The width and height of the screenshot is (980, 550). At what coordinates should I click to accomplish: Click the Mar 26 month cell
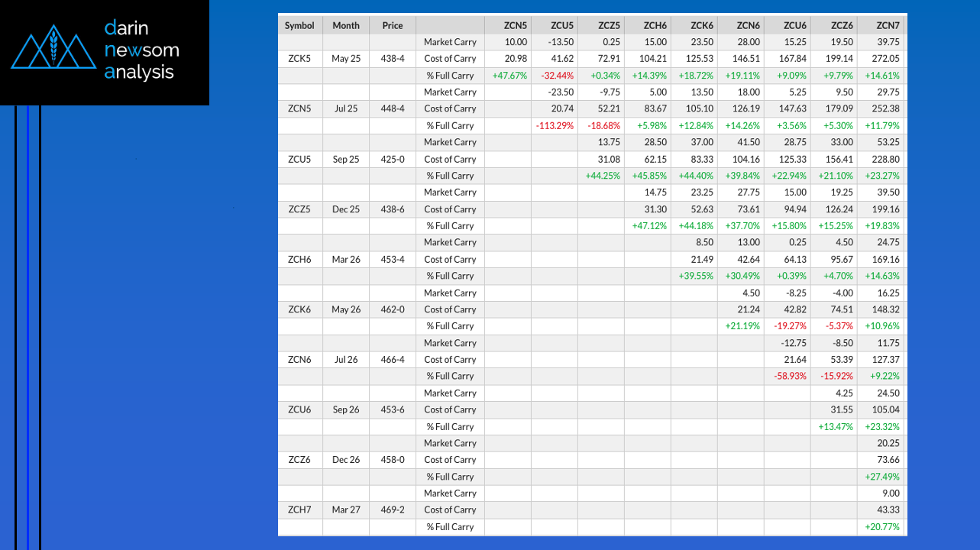tap(346, 260)
